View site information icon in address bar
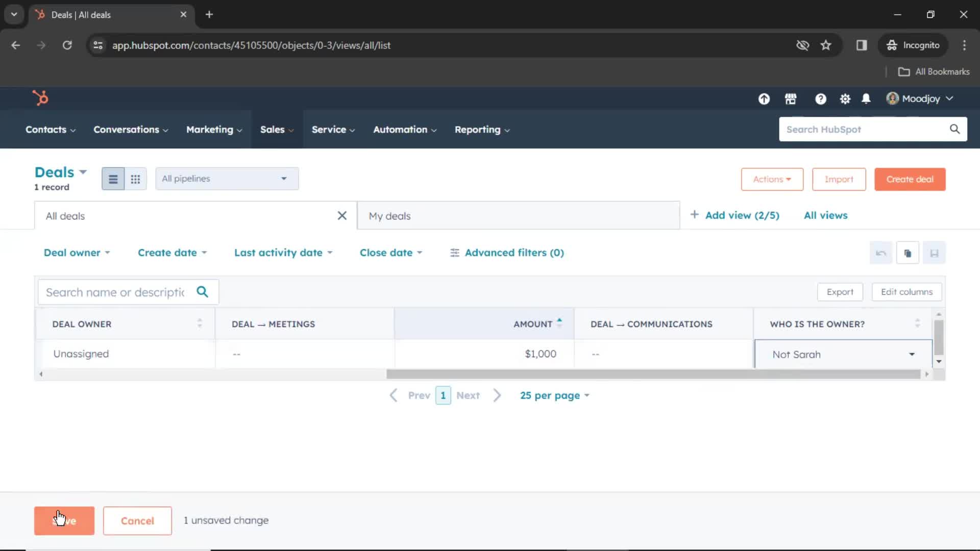The height and width of the screenshot is (551, 980). point(98,45)
